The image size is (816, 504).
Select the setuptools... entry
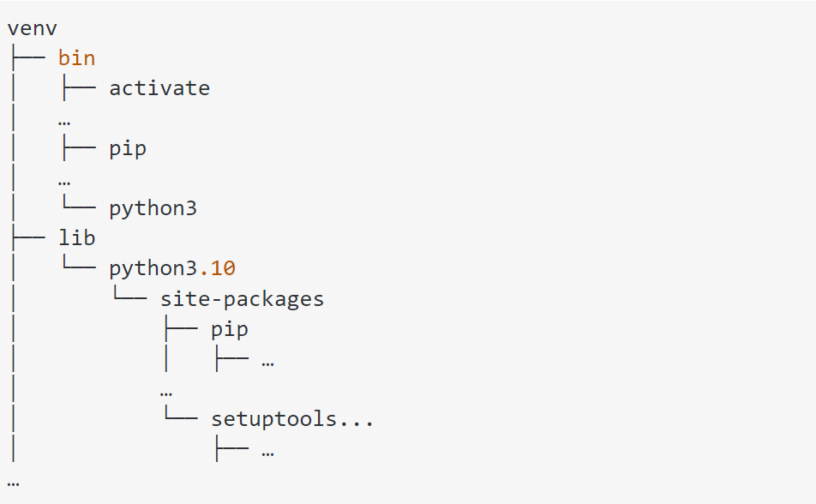pyautogui.click(x=292, y=420)
